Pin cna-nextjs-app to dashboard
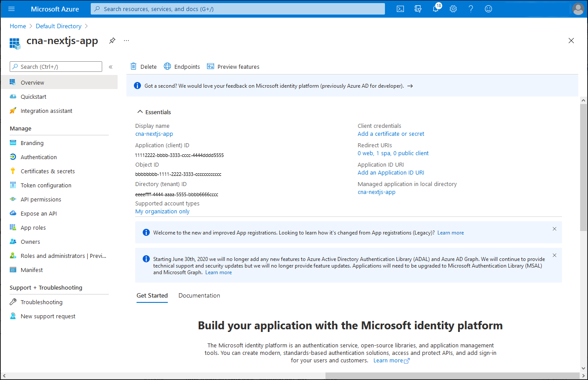The image size is (588, 380). point(112,41)
